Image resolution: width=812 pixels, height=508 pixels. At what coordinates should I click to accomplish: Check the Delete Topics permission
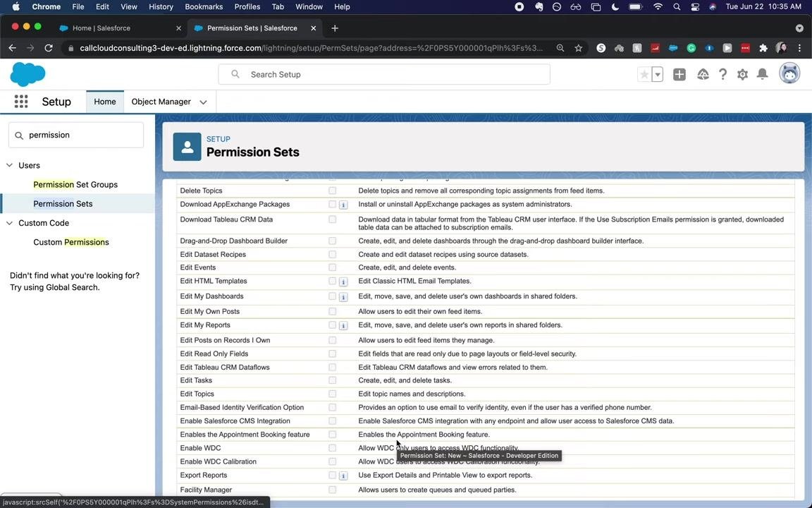[333, 190]
